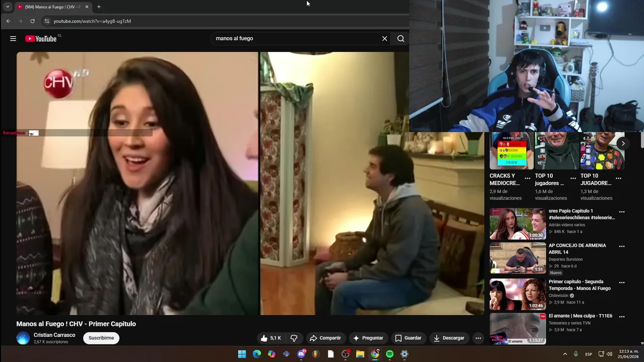This screenshot has height=362, width=644.
Task: Click the tray microphone icon
Action: pos(576,354)
